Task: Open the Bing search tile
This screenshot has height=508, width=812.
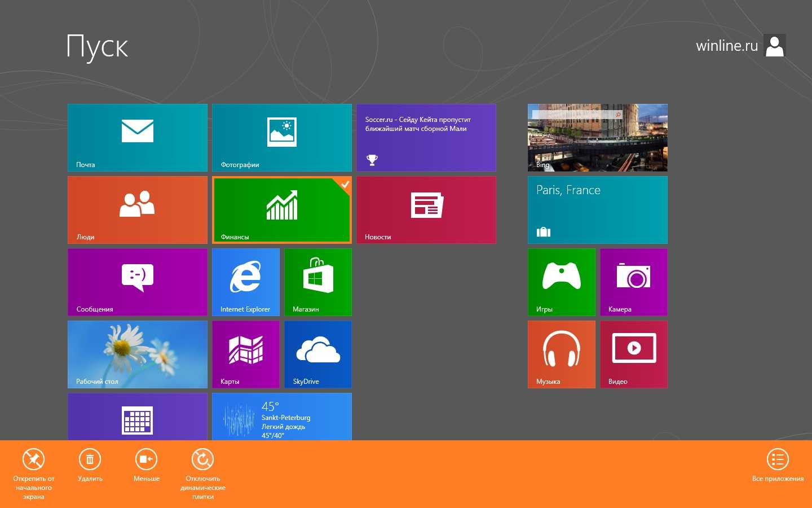Action: point(598,138)
